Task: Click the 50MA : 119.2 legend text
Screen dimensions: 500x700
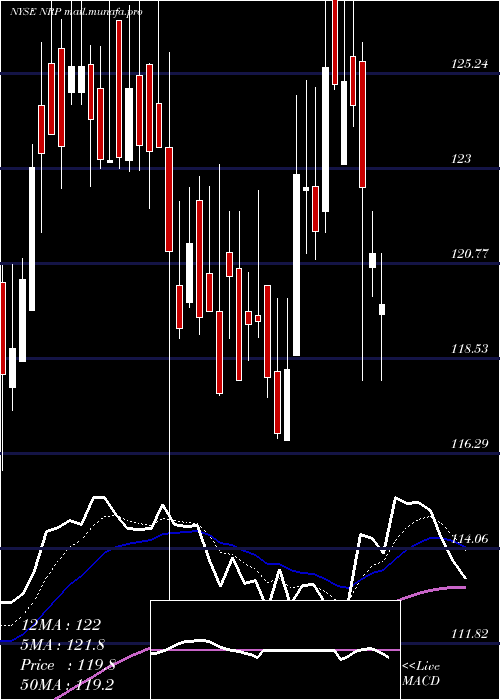Action: [x=66, y=685]
